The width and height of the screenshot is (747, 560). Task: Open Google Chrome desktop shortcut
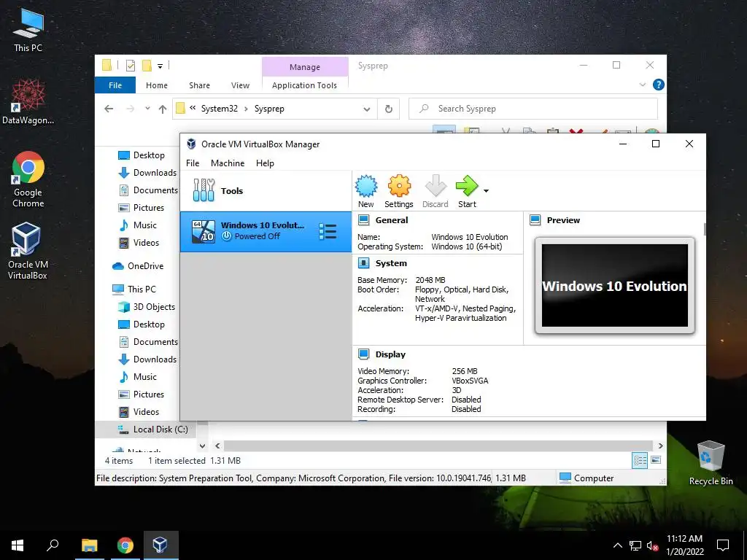tap(28, 179)
